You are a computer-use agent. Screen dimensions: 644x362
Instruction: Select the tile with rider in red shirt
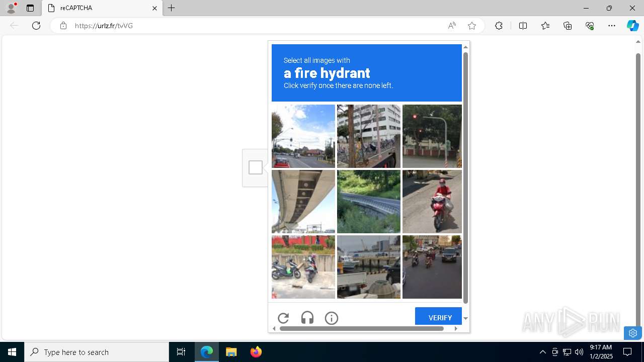(432, 202)
